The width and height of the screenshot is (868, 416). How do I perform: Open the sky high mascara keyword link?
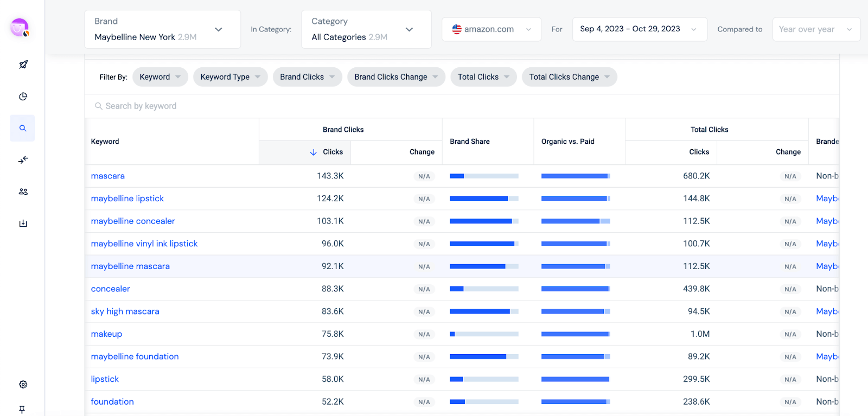pyautogui.click(x=125, y=311)
